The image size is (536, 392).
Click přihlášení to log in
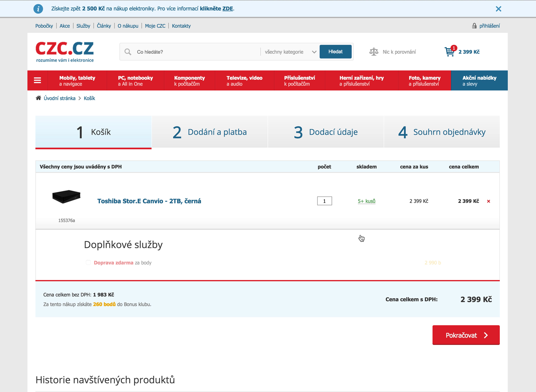pos(489,26)
